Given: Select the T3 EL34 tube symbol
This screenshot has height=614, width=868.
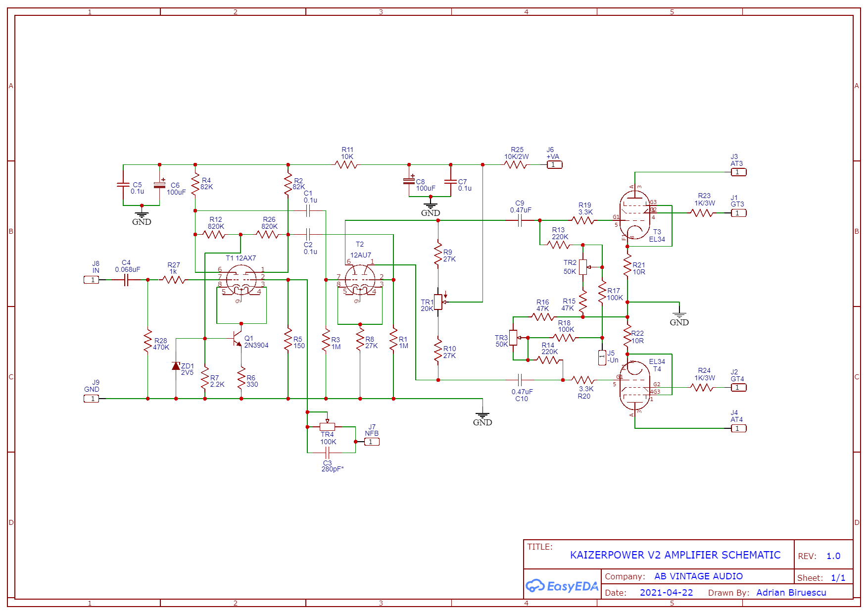Looking at the screenshot, I should click(635, 216).
